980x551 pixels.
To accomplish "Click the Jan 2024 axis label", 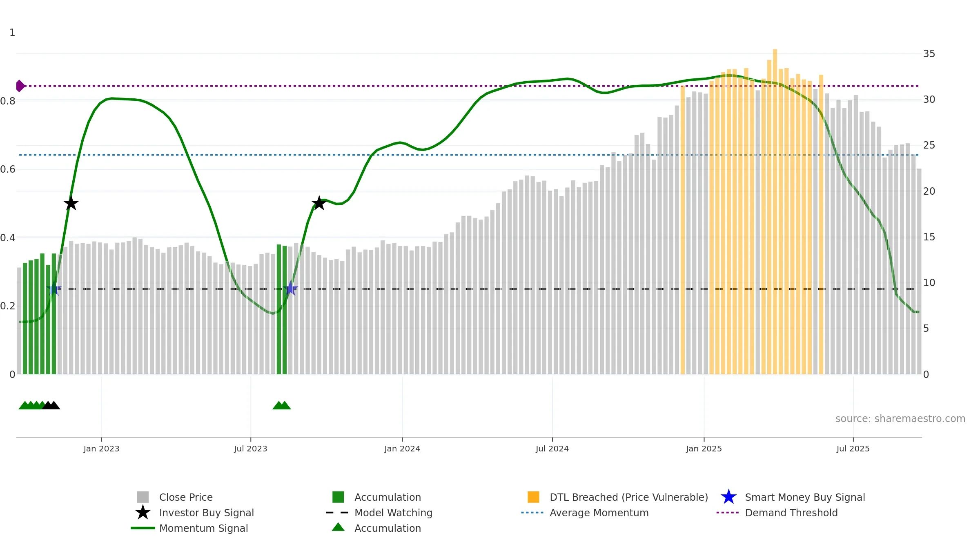I will coord(402,449).
